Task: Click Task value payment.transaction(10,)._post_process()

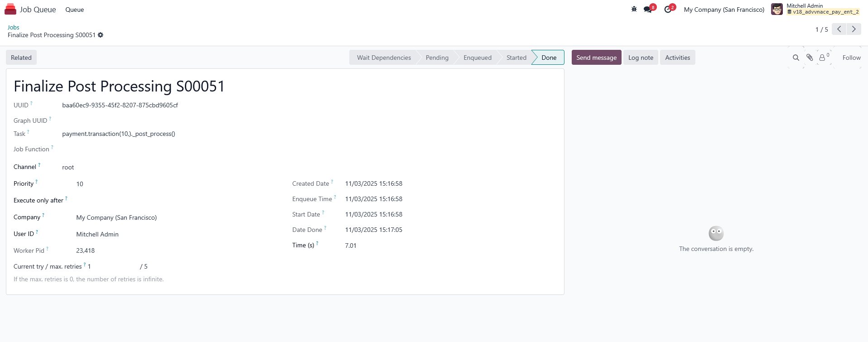Action: [119, 134]
